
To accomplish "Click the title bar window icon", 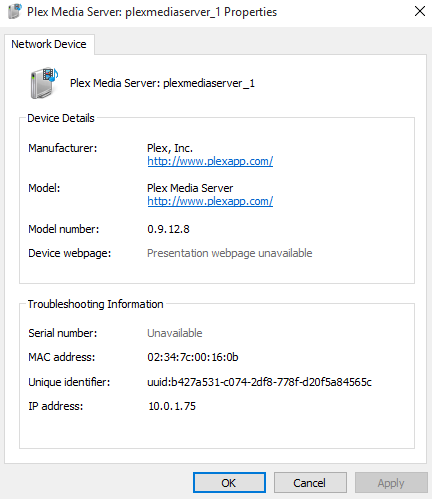I will pos(15,12).
